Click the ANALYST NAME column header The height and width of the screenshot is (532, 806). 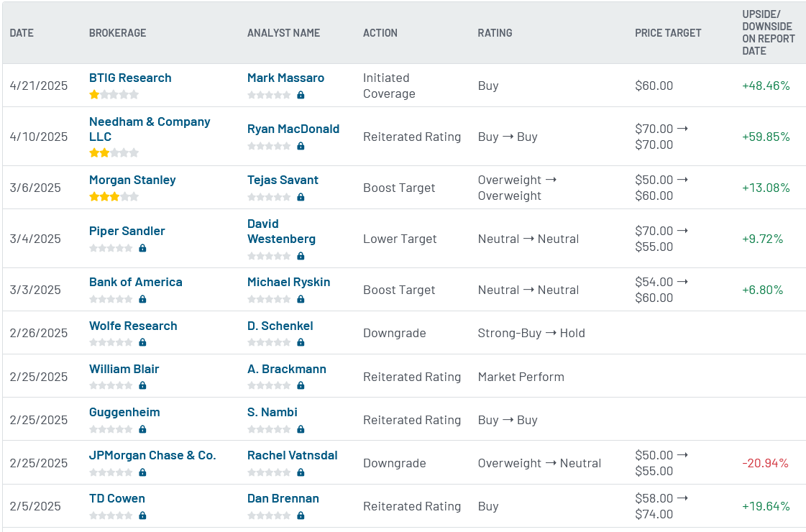[x=284, y=33]
